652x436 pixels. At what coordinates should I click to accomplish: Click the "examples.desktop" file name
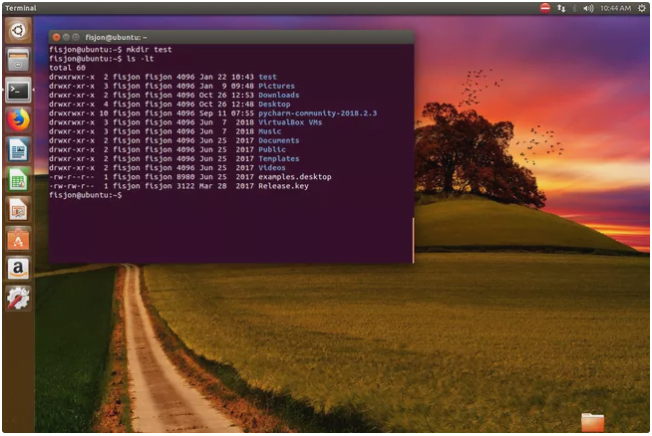pos(295,177)
